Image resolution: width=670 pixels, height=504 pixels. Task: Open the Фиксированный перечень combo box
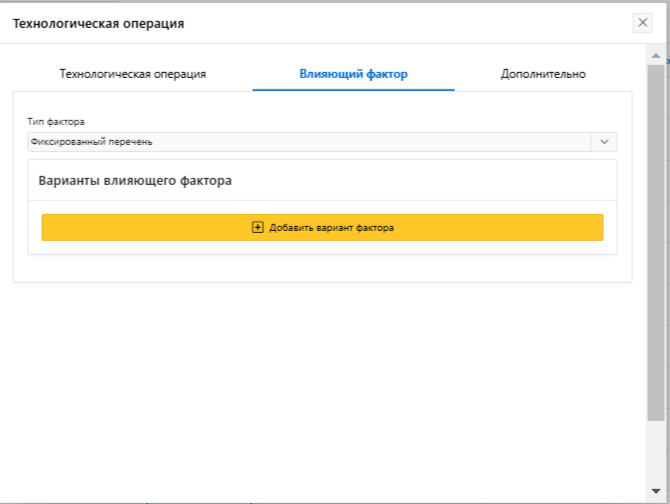point(310,142)
